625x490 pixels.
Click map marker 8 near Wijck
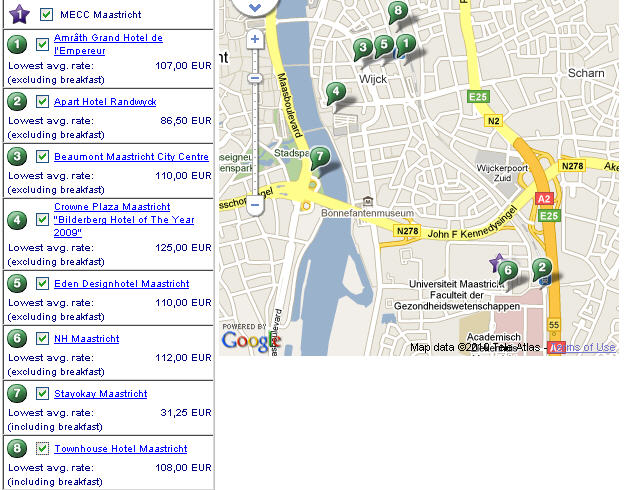tap(398, 12)
